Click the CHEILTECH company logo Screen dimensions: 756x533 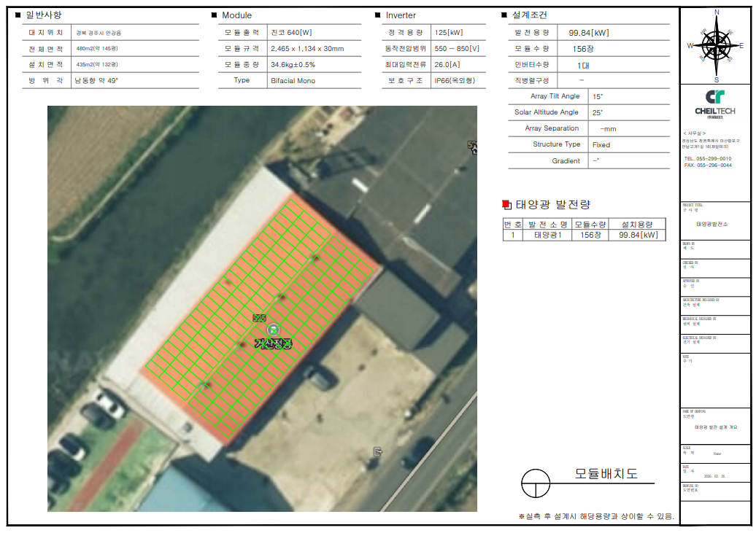[715, 103]
